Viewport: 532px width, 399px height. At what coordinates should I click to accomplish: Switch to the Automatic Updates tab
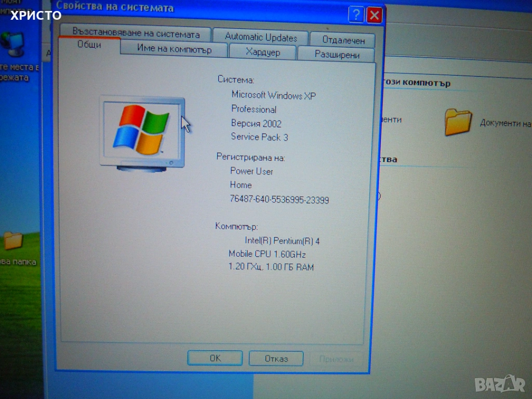pos(261,37)
